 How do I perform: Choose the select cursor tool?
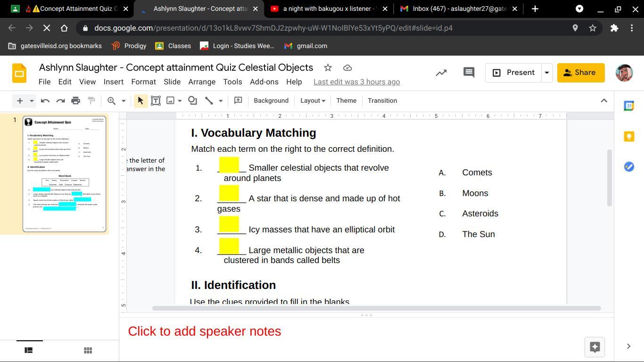[140, 100]
